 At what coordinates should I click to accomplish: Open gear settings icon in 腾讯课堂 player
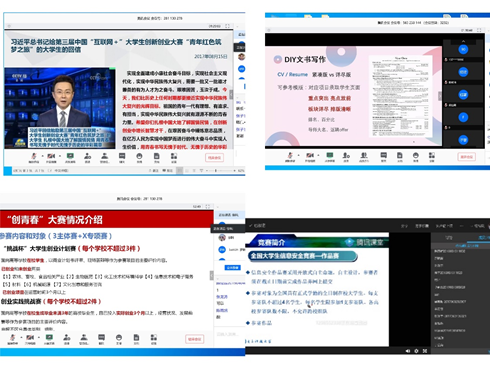click(416, 351)
